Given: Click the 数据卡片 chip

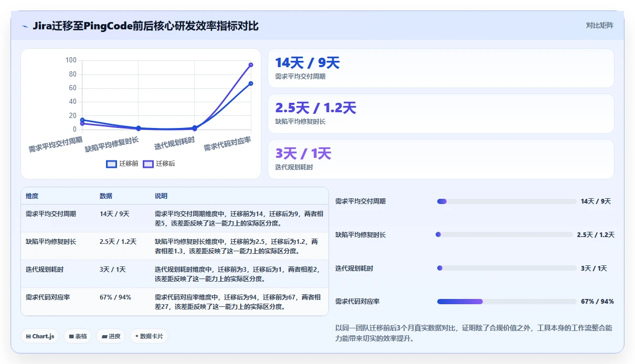Looking at the screenshot, I should pos(149,336).
